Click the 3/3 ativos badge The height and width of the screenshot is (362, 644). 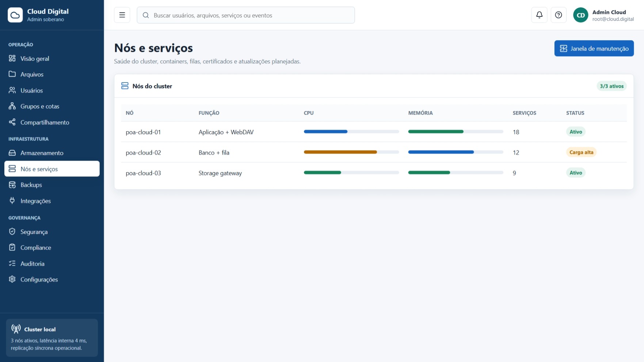[x=611, y=86]
